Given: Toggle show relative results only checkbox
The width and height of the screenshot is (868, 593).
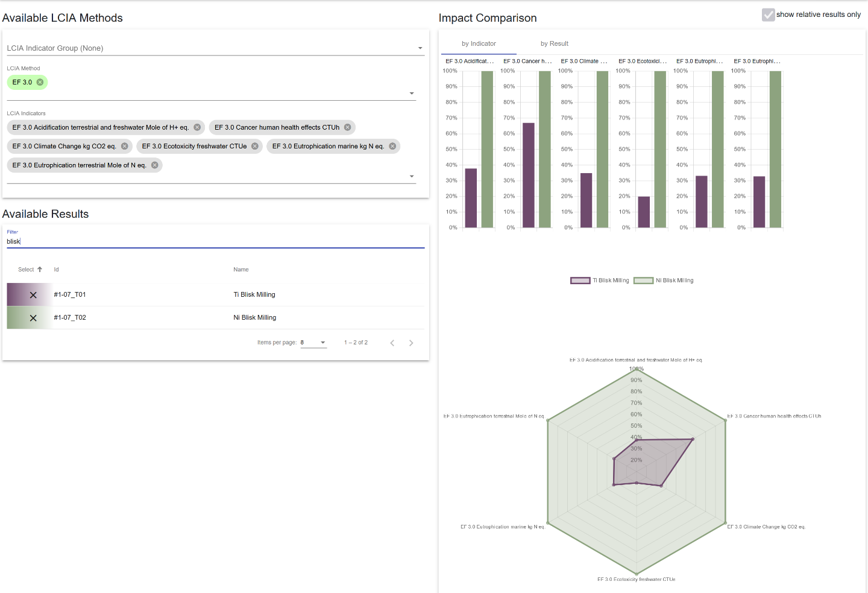Looking at the screenshot, I should 768,14.
